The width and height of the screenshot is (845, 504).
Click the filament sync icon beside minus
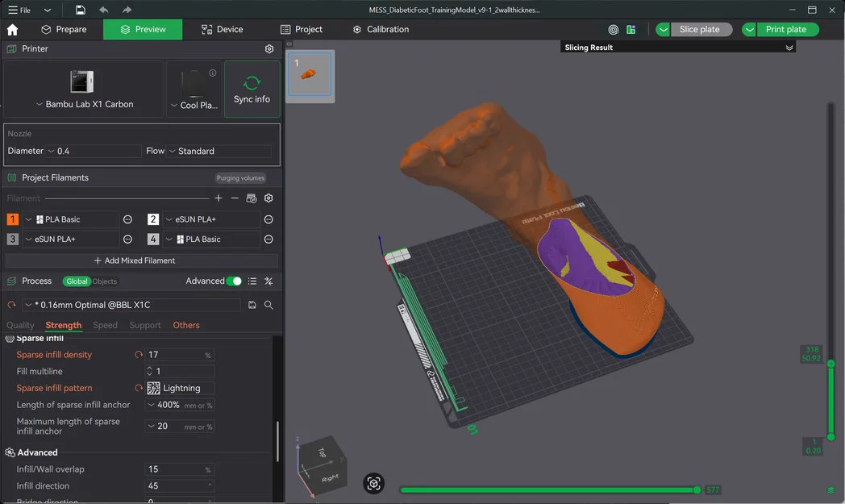251,198
